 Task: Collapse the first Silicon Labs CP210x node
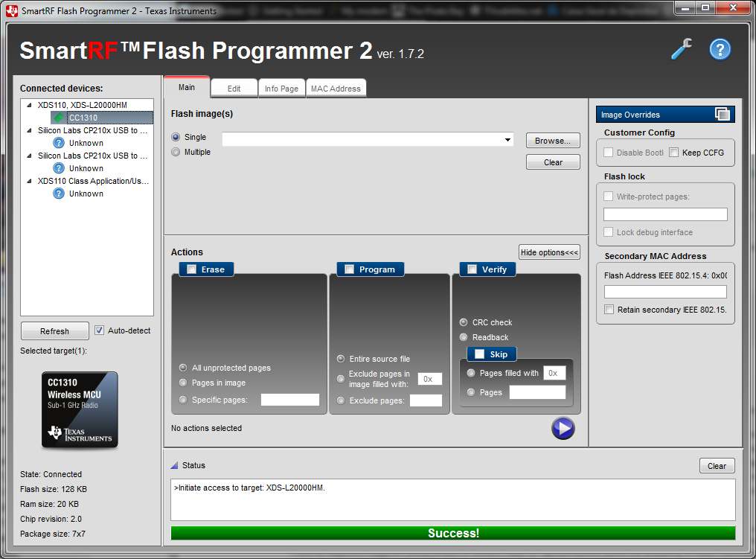click(30, 130)
